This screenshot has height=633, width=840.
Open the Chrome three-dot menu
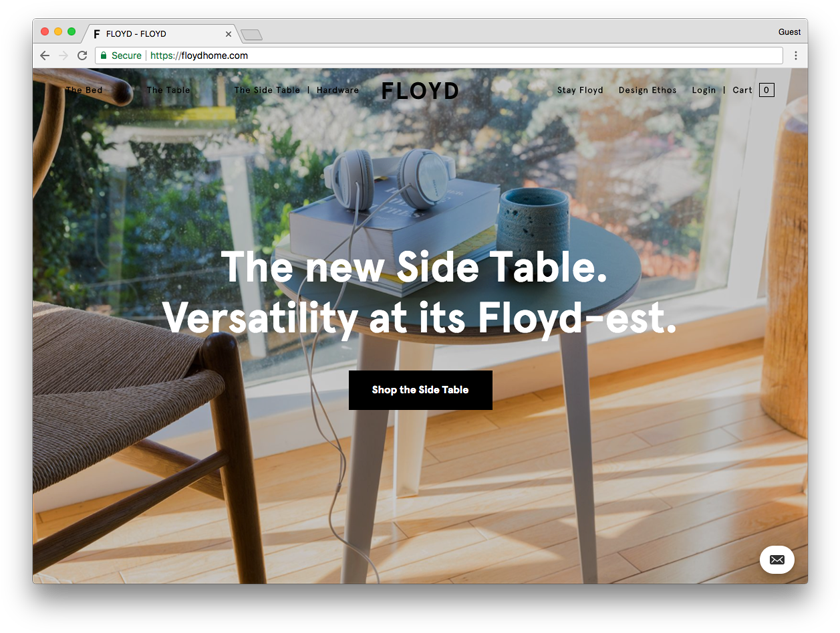pos(796,56)
